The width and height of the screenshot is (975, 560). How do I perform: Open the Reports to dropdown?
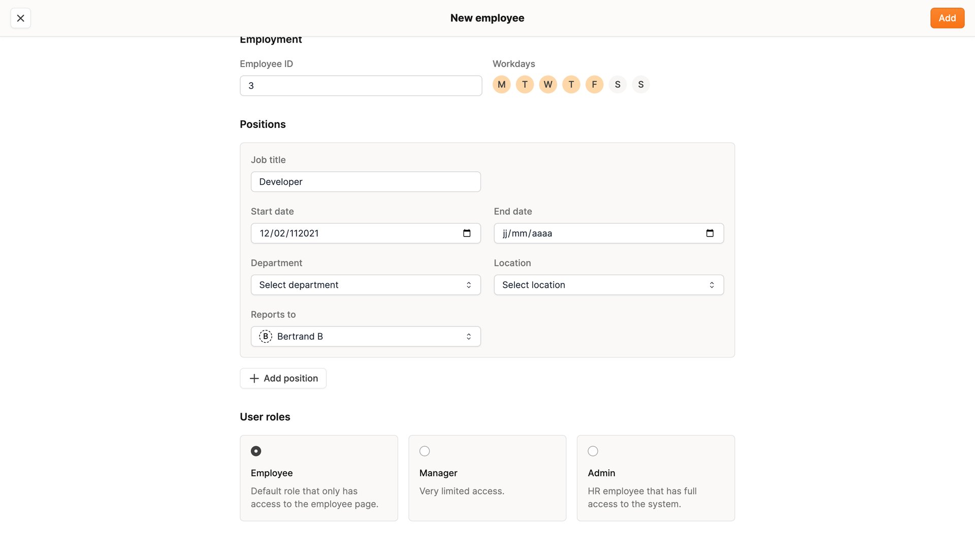pos(365,336)
